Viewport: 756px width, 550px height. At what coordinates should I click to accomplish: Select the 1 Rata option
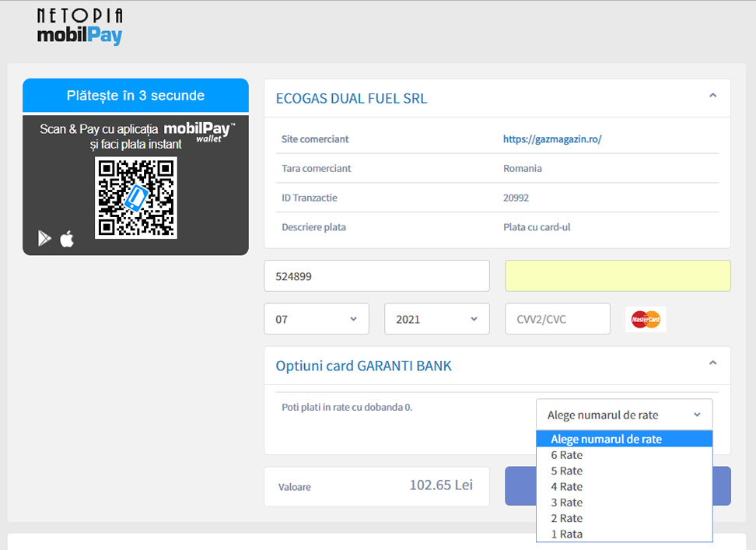click(566, 534)
